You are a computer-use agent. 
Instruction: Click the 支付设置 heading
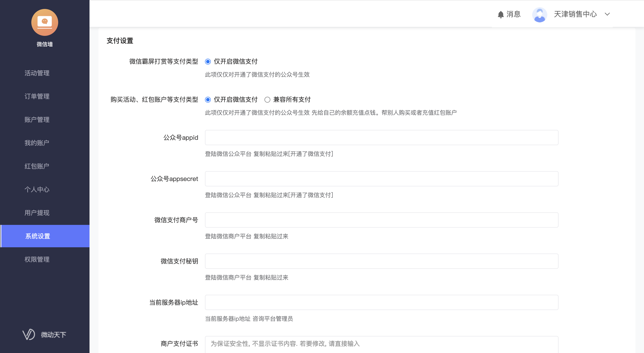pos(120,41)
